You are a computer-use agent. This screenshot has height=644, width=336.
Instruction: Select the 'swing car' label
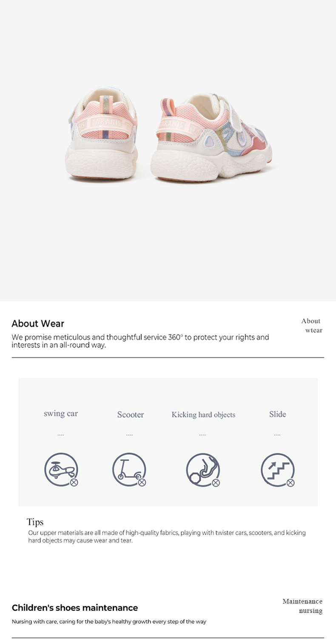[x=61, y=414]
